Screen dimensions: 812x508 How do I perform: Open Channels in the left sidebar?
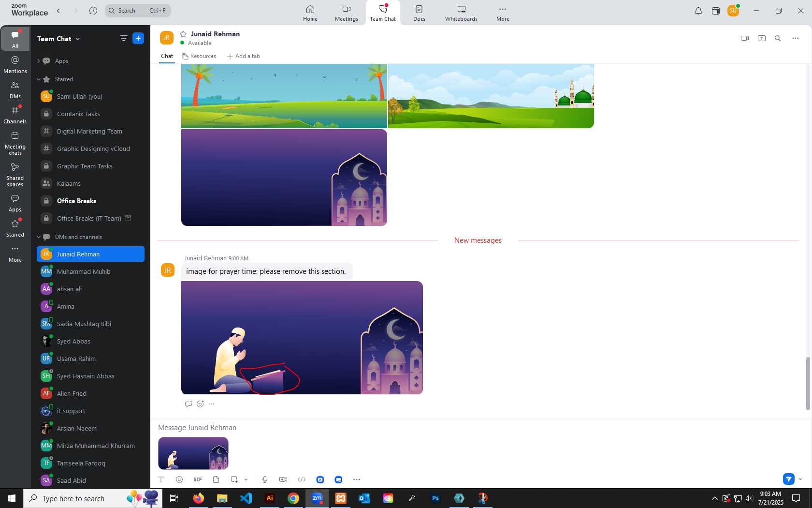click(x=15, y=115)
